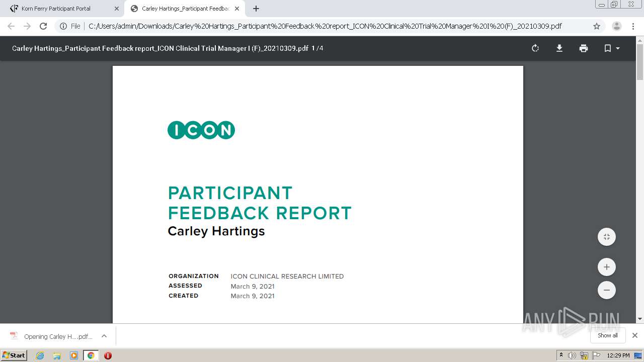Launch Internet Explorer from taskbar
The width and height of the screenshot is (644, 362).
tap(40, 355)
